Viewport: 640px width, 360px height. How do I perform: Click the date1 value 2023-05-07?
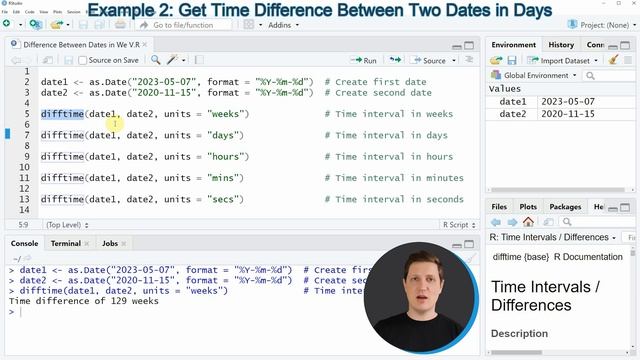[568, 101]
